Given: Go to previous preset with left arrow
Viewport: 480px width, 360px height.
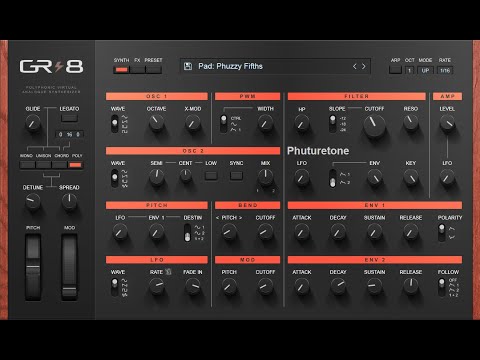Looking at the screenshot, I should tap(355, 66).
